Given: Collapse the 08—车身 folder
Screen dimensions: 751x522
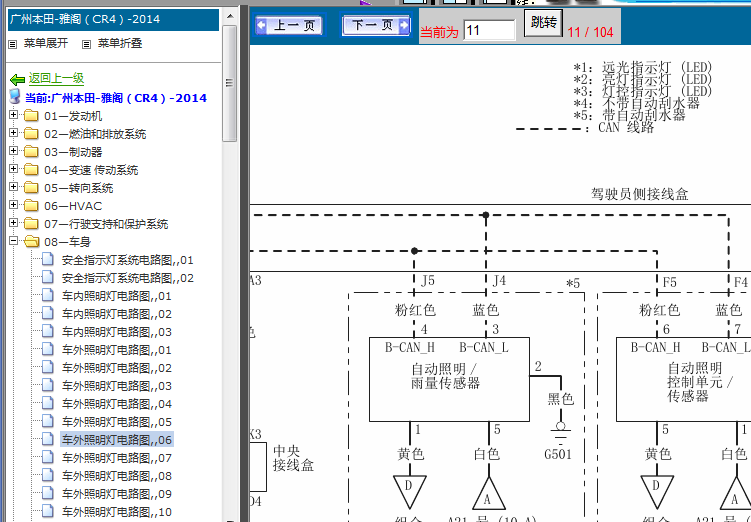Looking at the screenshot, I should pos(13,240).
